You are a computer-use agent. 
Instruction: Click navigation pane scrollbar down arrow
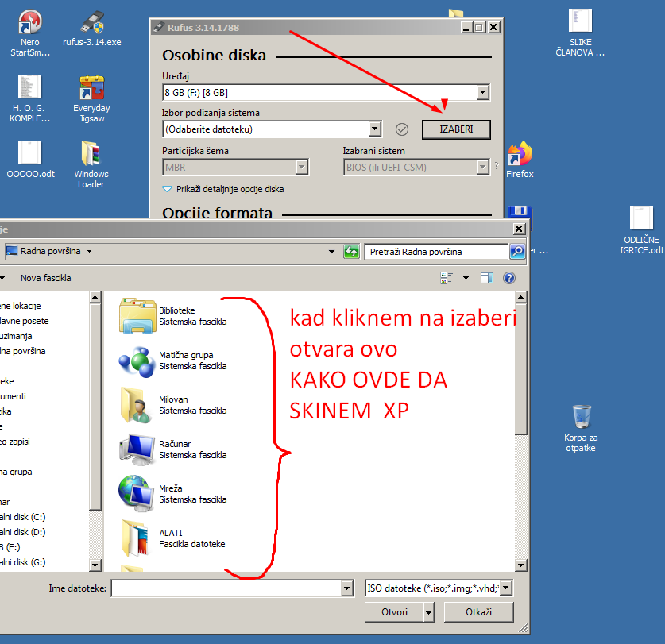[x=95, y=565]
